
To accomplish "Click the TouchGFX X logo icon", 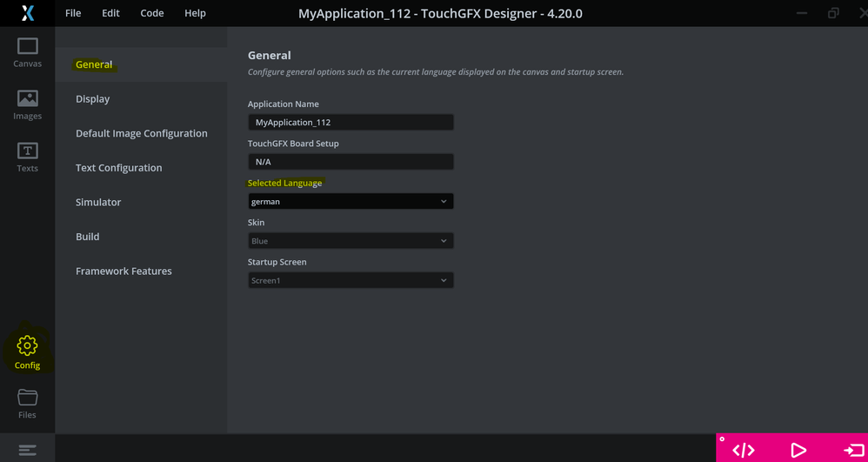I will (28, 13).
